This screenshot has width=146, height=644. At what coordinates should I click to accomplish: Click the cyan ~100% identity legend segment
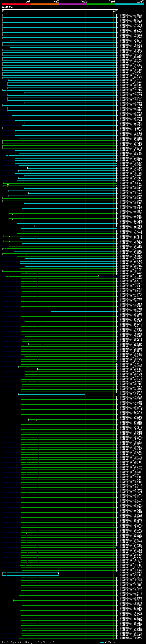coord(130,4)
